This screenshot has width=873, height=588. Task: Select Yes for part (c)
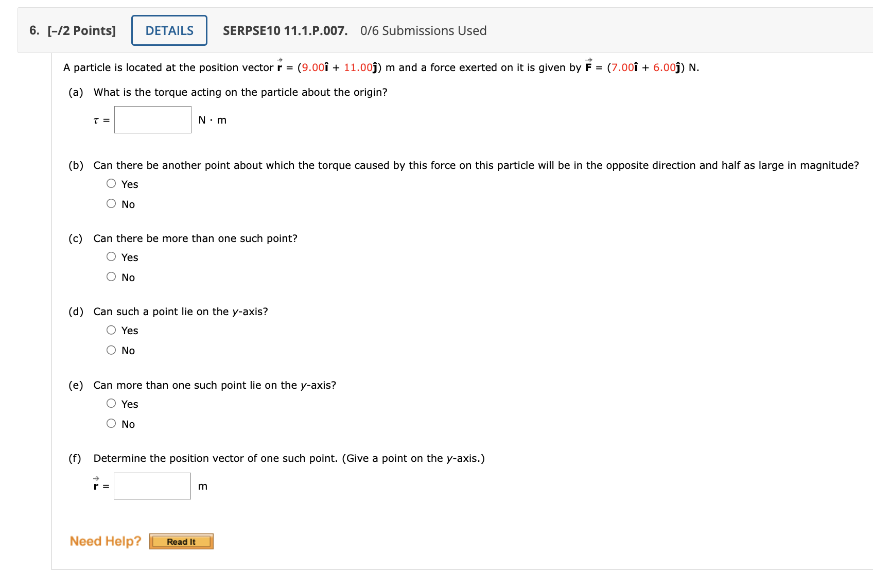(x=111, y=255)
